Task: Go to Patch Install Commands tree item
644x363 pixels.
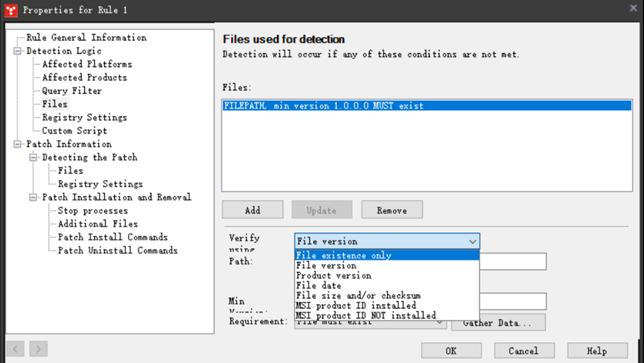Action: 112,237
